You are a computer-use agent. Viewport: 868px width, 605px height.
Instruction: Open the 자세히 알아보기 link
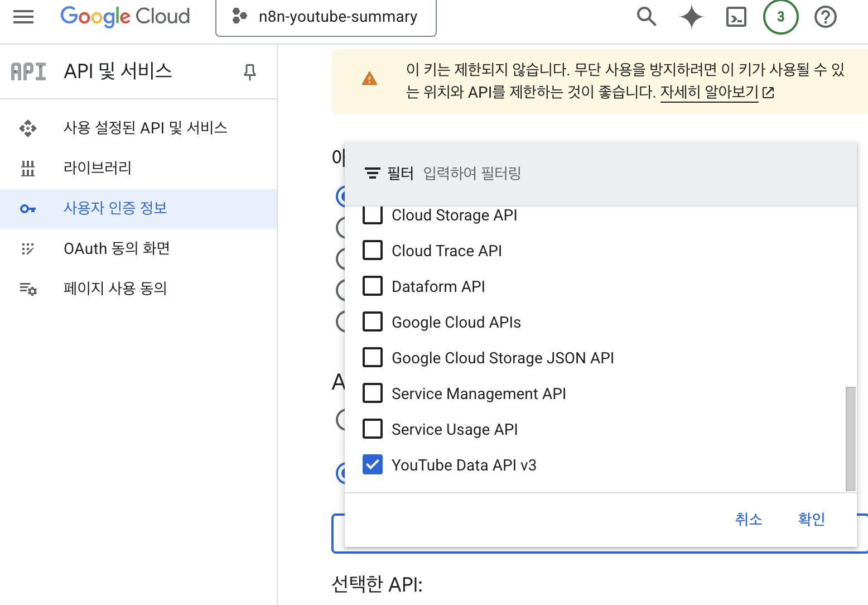tap(710, 92)
